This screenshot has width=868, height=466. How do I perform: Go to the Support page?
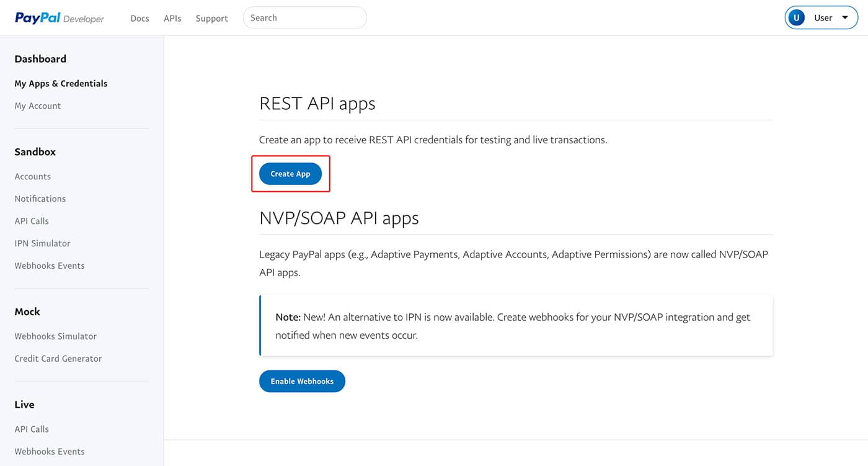click(x=211, y=19)
